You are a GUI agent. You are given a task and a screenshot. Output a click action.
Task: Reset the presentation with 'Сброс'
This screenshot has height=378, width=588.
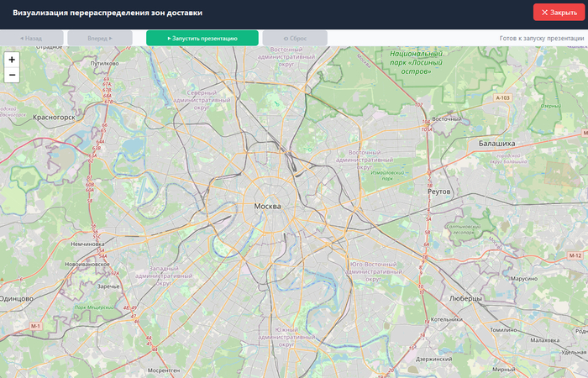point(295,38)
